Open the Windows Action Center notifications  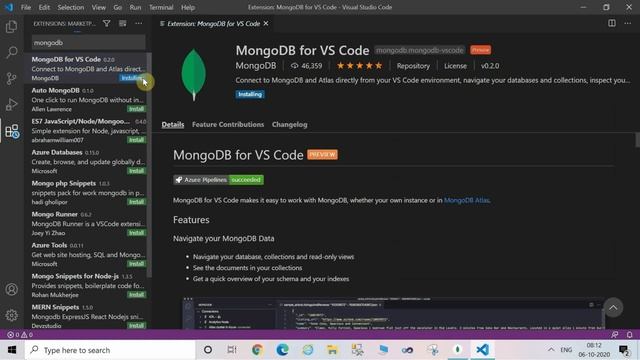tap(623, 350)
